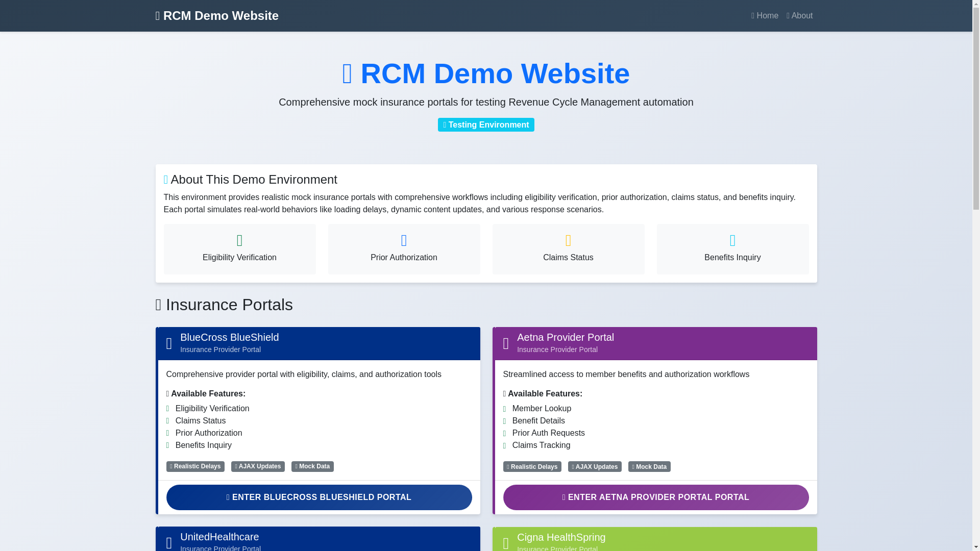Click the UnitedHealthcare header icon

coord(169,543)
